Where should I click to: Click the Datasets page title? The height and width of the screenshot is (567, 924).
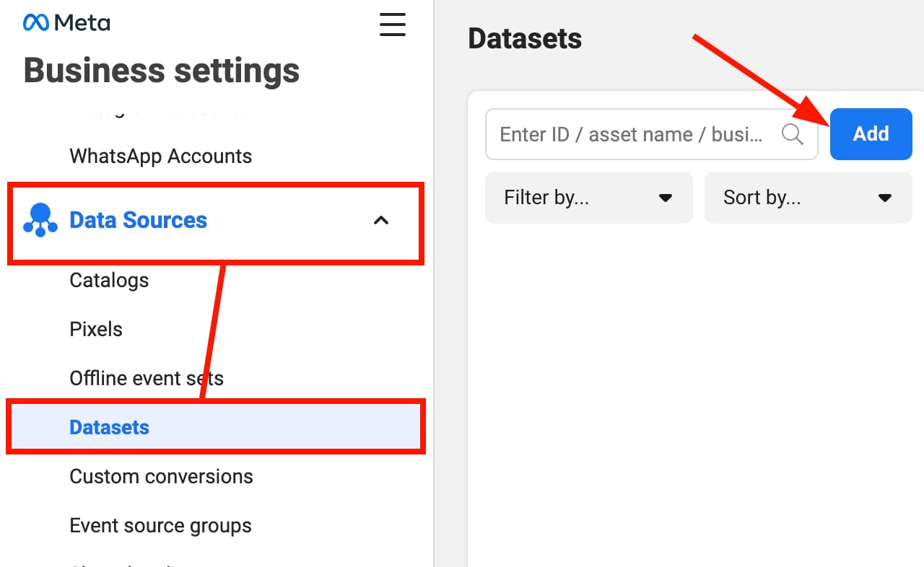525,39
